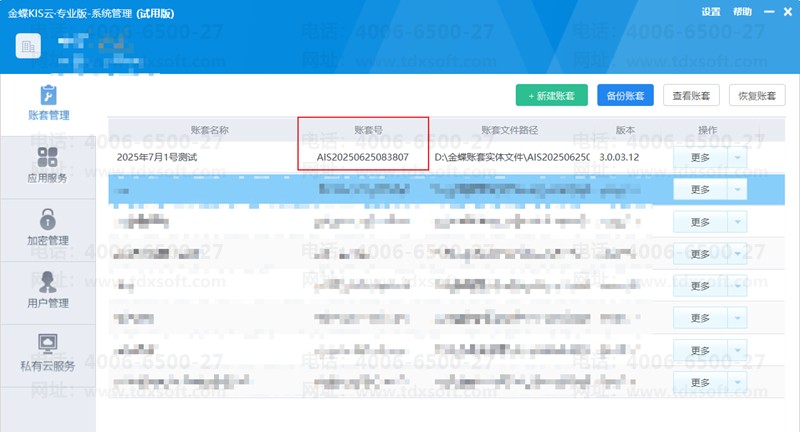Click 更多 for 2025年7月1号测试 row
Viewport: 800px width, 432px height.
coord(701,158)
